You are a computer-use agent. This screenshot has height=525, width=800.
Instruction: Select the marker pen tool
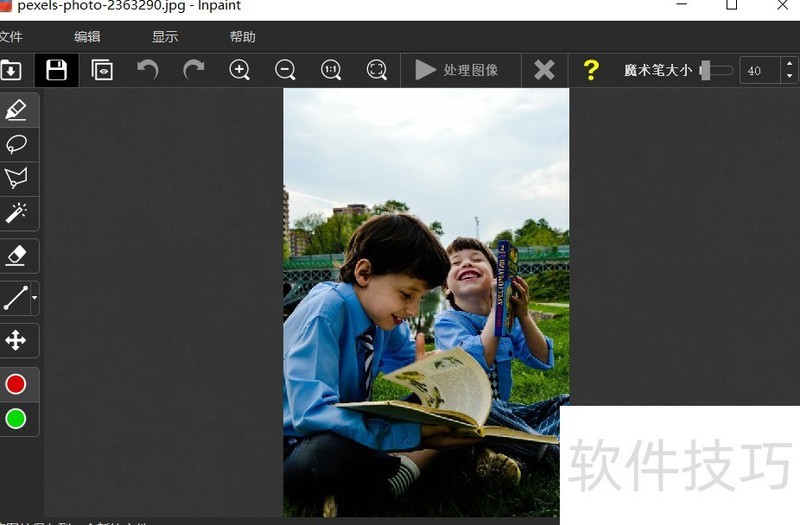click(16, 110)
